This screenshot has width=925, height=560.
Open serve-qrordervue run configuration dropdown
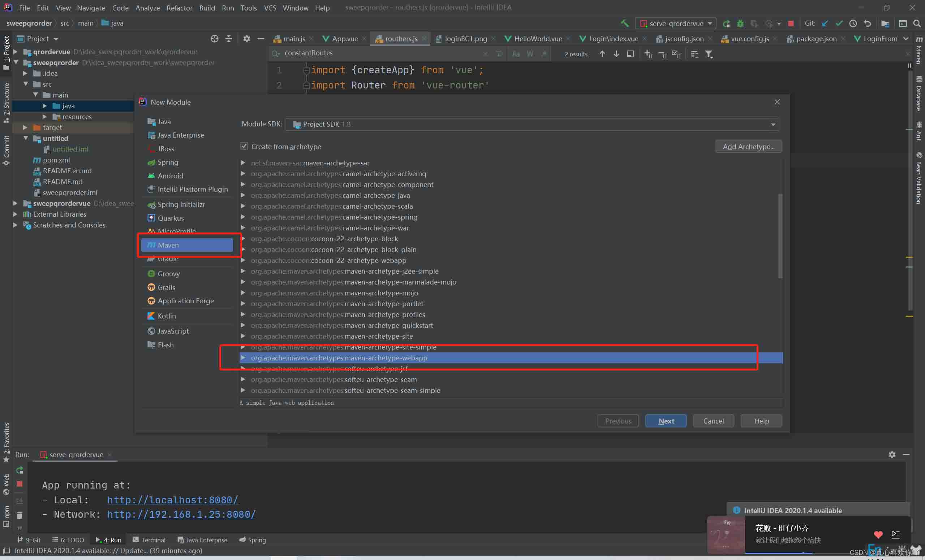pyautogui.click(x=676, y=23)
